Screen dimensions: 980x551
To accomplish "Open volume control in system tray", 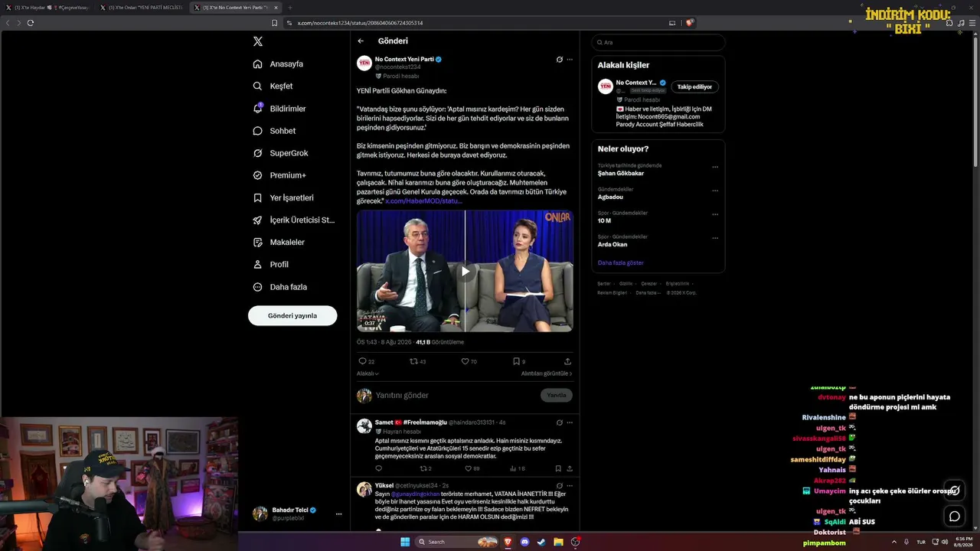I will coord(946,542).
